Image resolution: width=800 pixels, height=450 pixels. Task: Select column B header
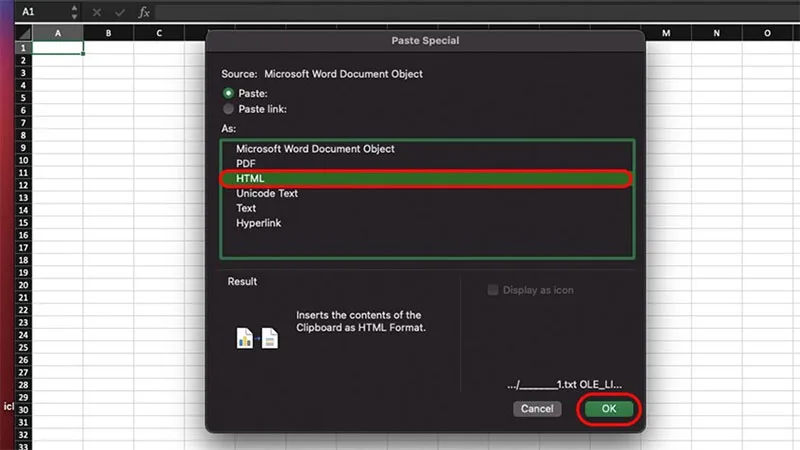click(x=108, y=33)
